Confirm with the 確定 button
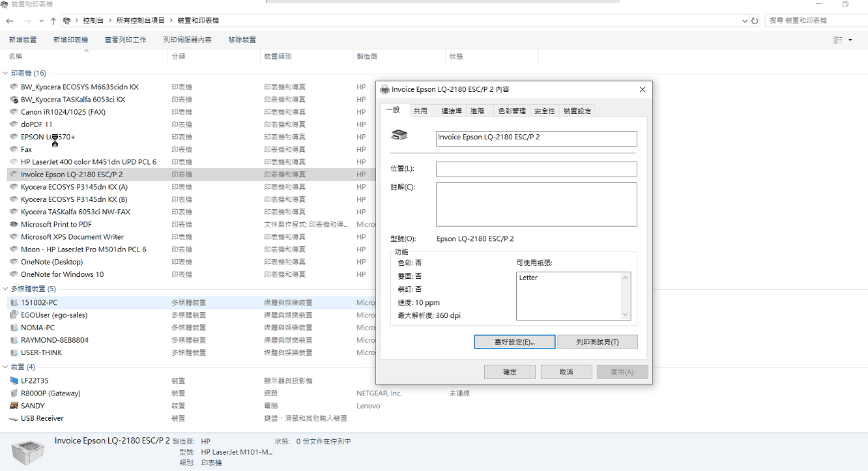The height and width of the screenshot is (471, 868). point(510,372)
